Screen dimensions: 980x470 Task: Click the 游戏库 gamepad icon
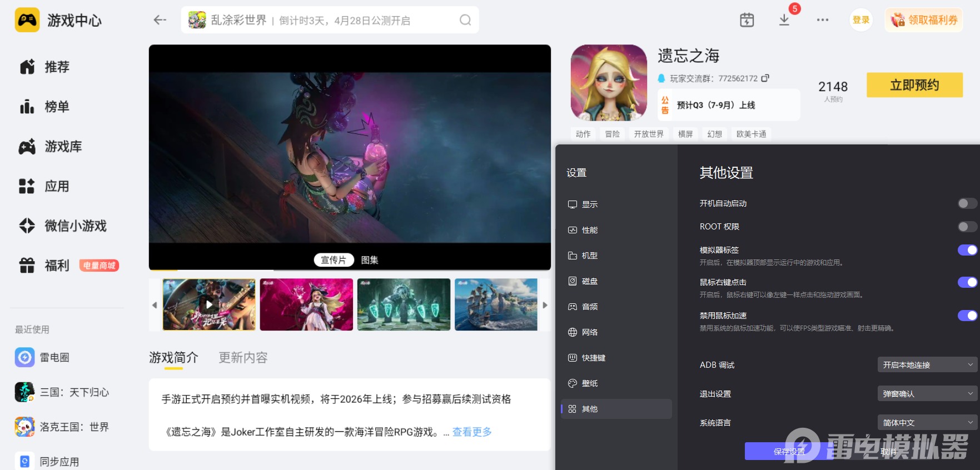pyautogui.click(x=27, y=147)
